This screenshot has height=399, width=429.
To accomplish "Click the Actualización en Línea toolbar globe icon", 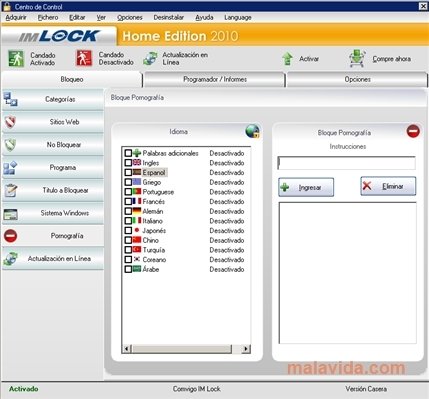I will [x=150, y=58].
